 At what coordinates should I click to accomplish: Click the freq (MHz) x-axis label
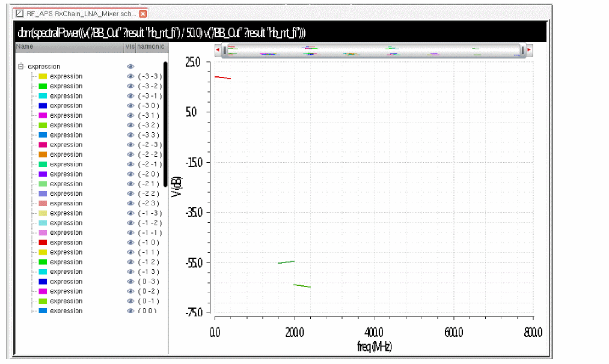pos(375,346)
